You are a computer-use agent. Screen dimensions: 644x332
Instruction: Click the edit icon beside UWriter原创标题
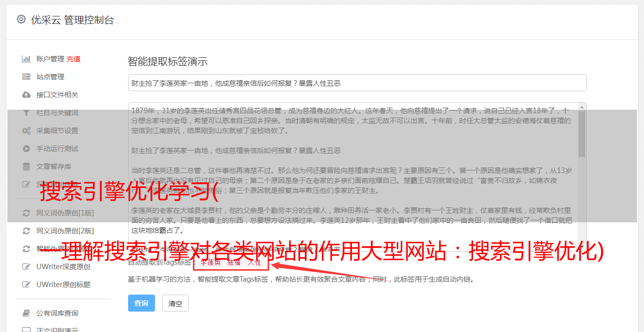pos(26,285)
